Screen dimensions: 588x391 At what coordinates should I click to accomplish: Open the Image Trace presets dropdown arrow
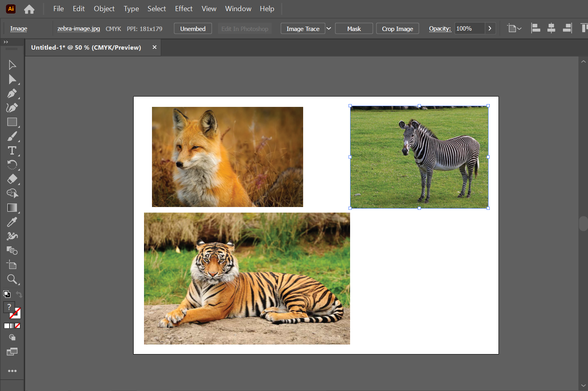coord(329,29)
